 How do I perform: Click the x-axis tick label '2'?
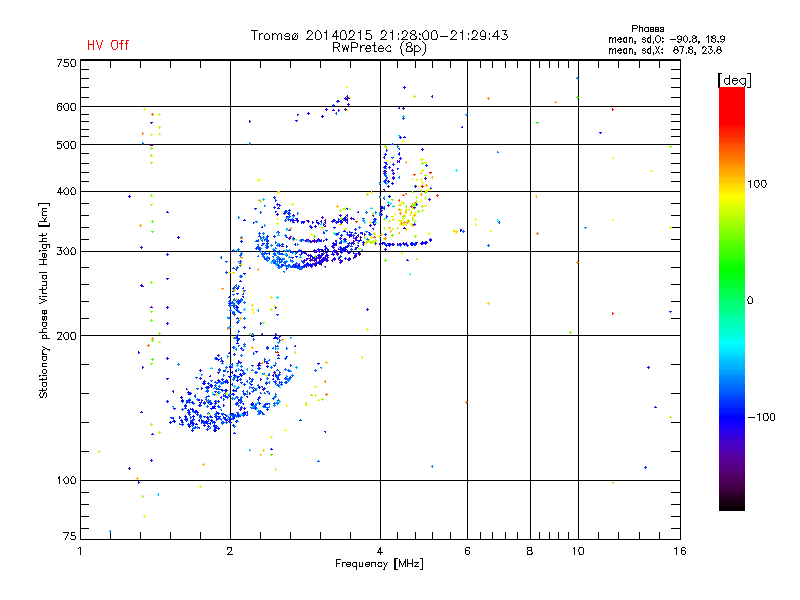(x=230, y=551)
